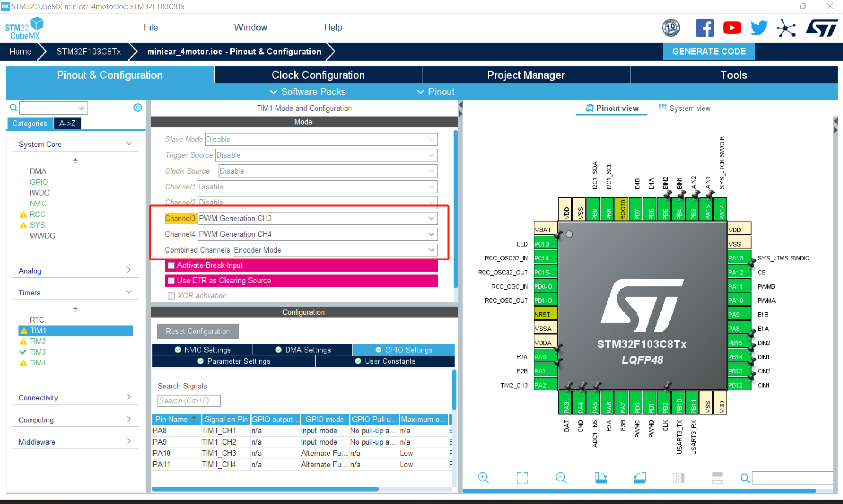Click the ST community network icon
843x504 pixels.
pyautogui.click(x=786, y=28)
